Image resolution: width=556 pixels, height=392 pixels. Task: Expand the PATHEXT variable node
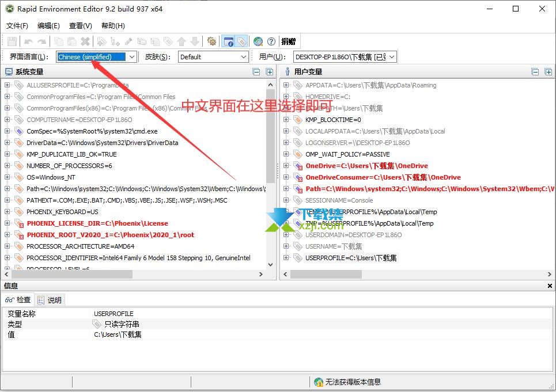point(7,200)
